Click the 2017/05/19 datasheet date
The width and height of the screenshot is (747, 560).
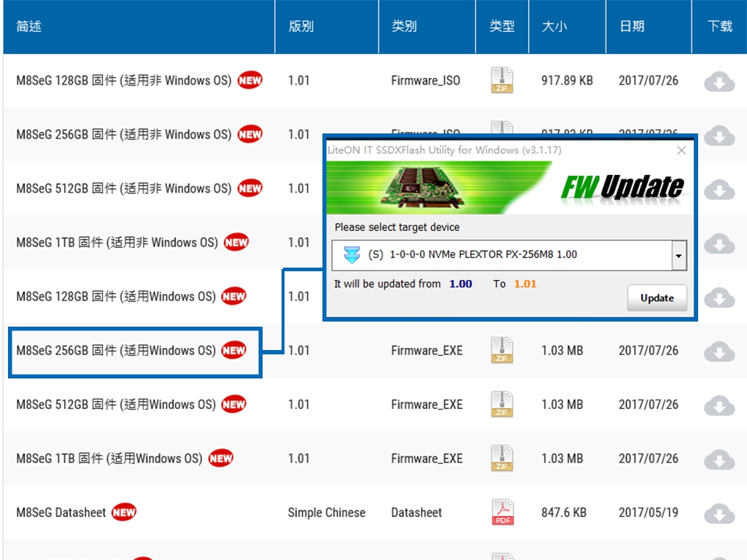coord(649,513)
